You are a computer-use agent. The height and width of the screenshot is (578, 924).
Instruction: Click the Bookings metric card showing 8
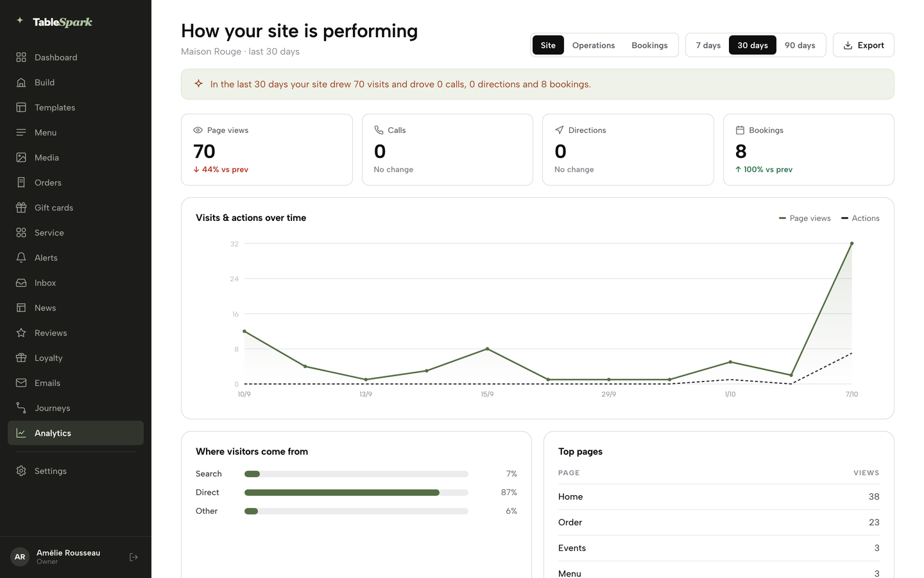pyautogui.click(x=809, y=150)
